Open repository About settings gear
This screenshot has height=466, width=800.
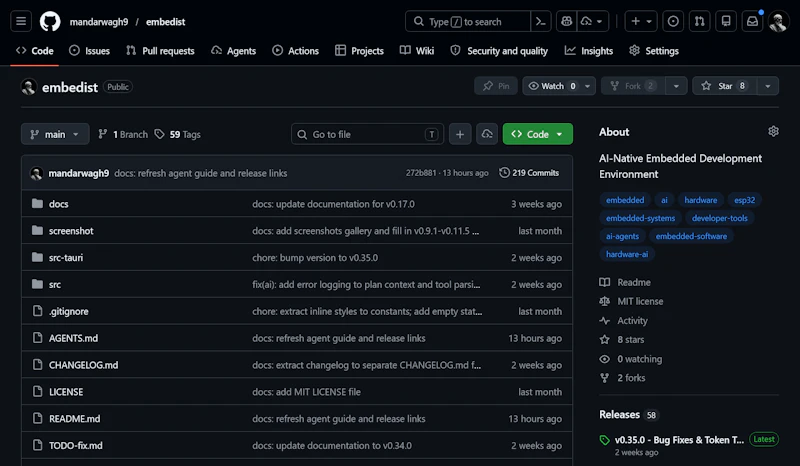point(773,132)
